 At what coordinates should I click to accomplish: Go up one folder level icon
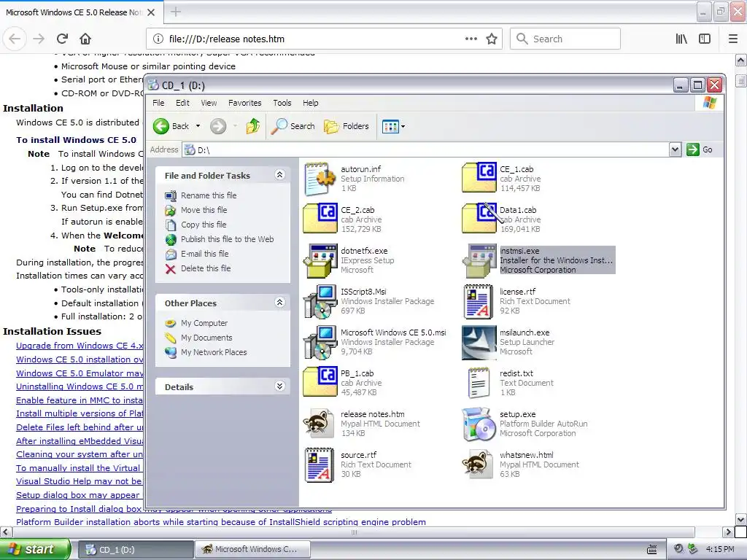(x=253, y=126)
